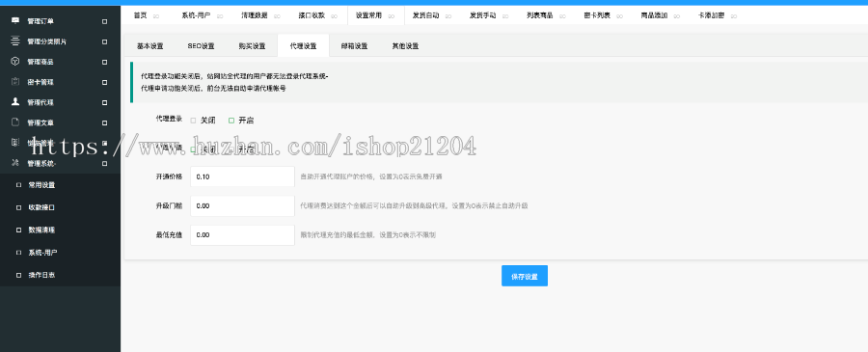
Task: Close the 设置常用 top tab icon
Action: pos(392,16)
